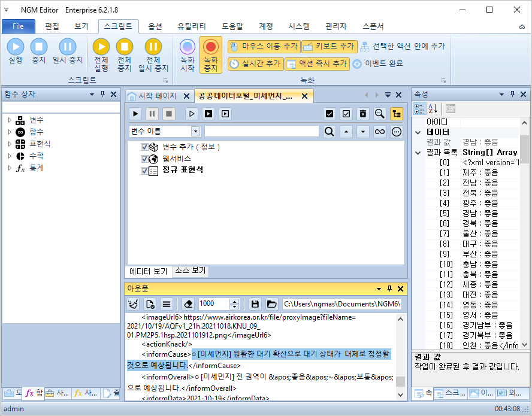Stop recording with the 녹화 중지 icon
Viewport: 532px width, 416px height.
click(211, 47)
